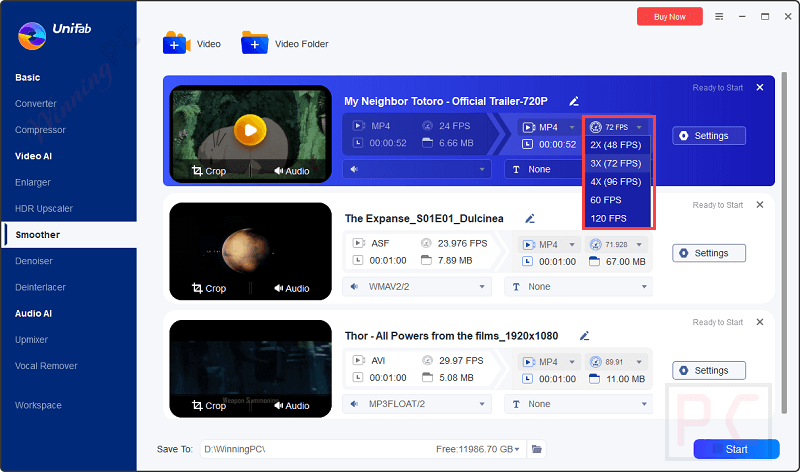Image resolution: width=800 pixels, height=472 pixels.
Task: Open HDR Upscaler module
Action: pyautogui.click(x=44, y=208)
